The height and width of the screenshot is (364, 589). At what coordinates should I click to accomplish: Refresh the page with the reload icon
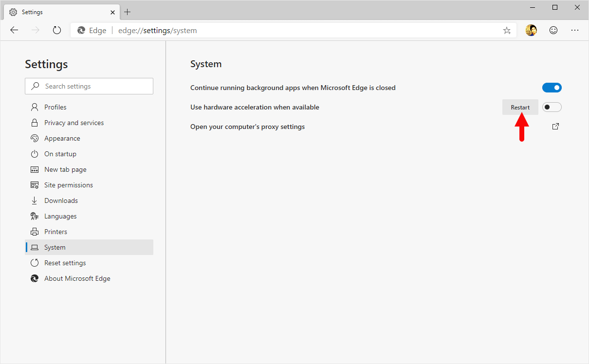pyautogui.click(x=57, y=30)
